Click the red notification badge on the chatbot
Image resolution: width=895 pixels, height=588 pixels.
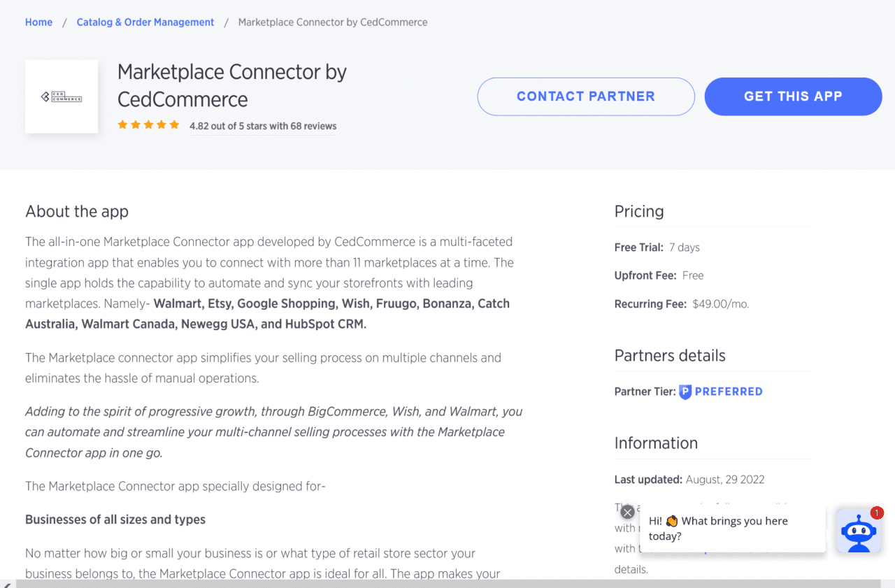(x=877, y=512)
